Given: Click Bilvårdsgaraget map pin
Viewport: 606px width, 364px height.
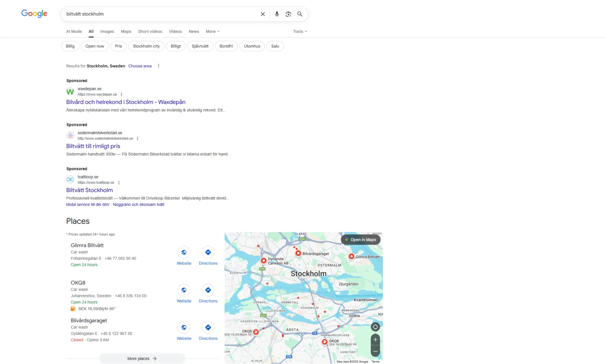Looking at the screenshot, I should click(298, 253).
